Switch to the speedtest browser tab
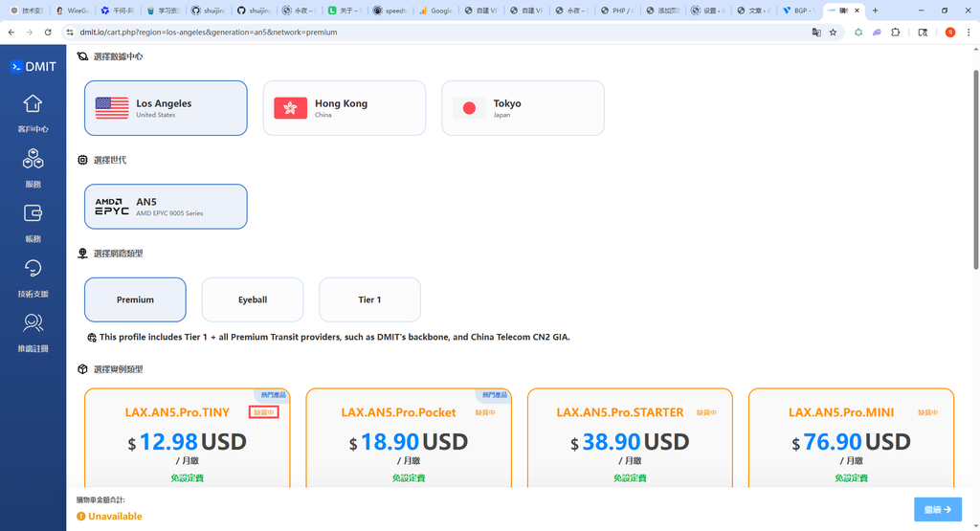The width and height of the screenshot is (980, 531). pos(390,11)
